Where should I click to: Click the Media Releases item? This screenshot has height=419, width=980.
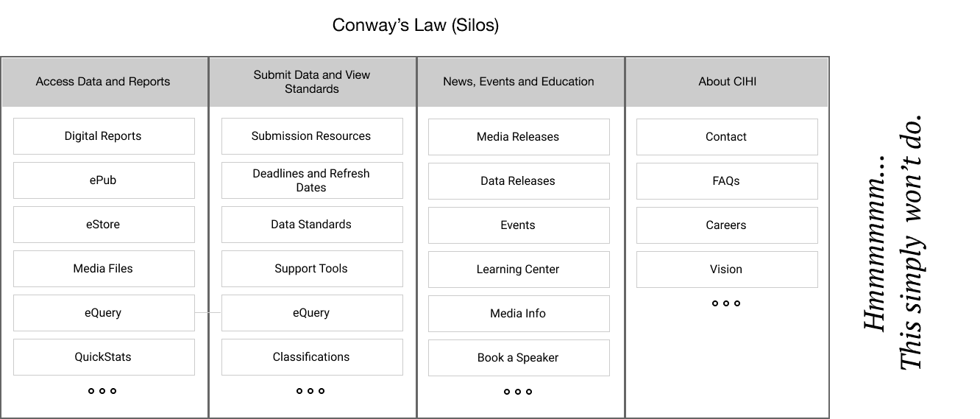519,137
